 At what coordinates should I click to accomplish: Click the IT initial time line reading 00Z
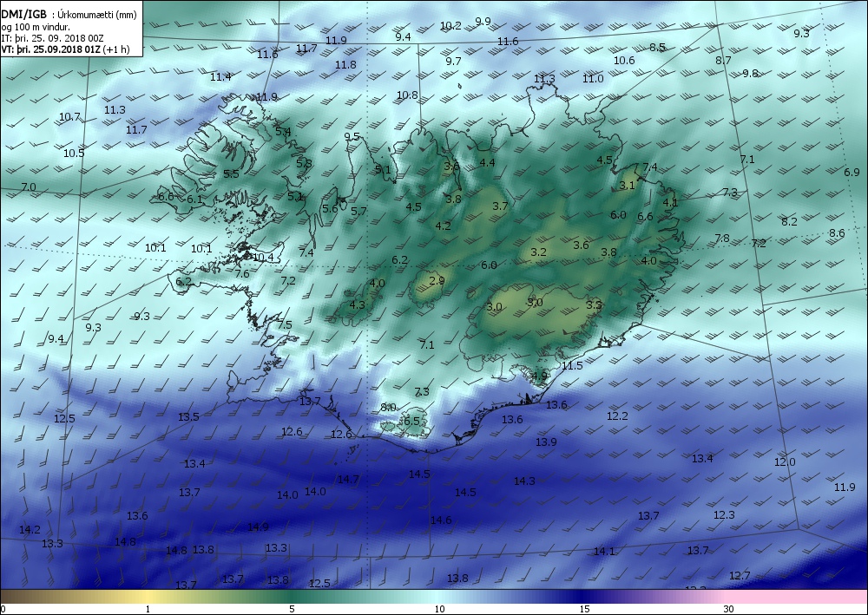[x=52, y=38]
